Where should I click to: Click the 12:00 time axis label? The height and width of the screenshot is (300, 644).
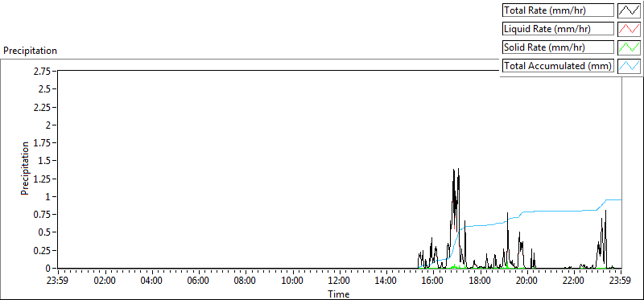pyautogui.click(x=340, y=282)
